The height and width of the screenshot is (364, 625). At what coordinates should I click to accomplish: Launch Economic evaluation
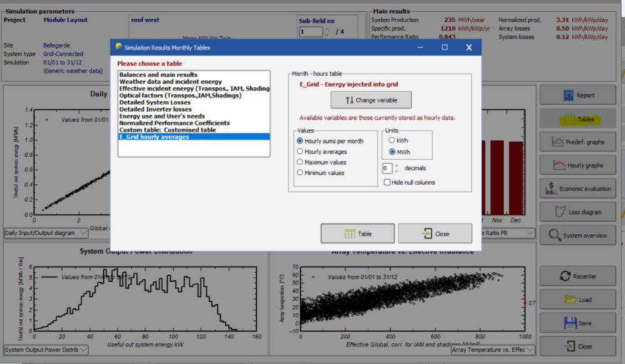(x=578, y=189)
